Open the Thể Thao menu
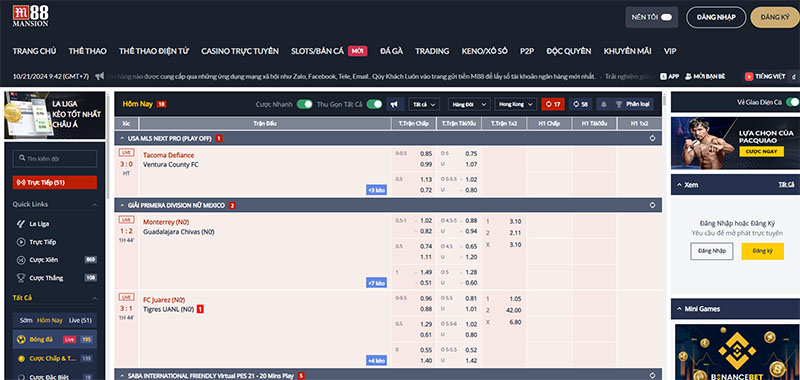This screenshot has width=800, height=380. pos(88,51)
